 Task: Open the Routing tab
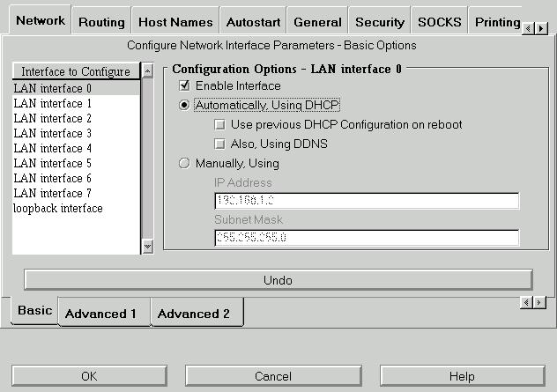[101, 22]
